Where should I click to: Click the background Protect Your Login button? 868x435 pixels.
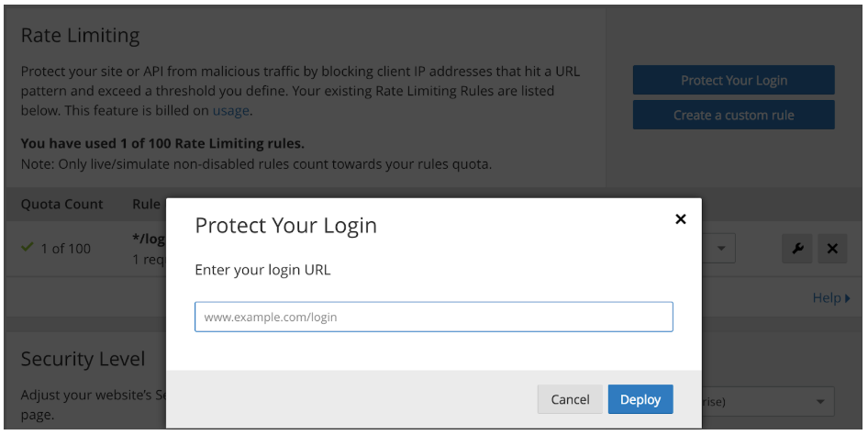733,81
